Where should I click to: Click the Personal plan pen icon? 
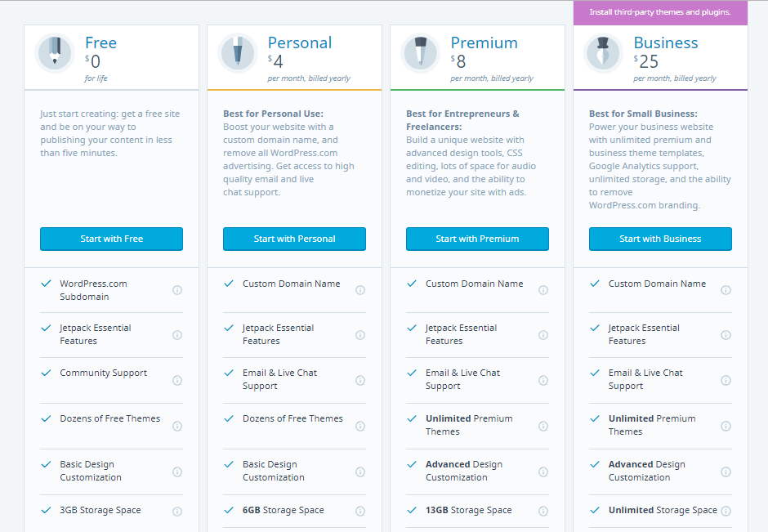point(238,53)
